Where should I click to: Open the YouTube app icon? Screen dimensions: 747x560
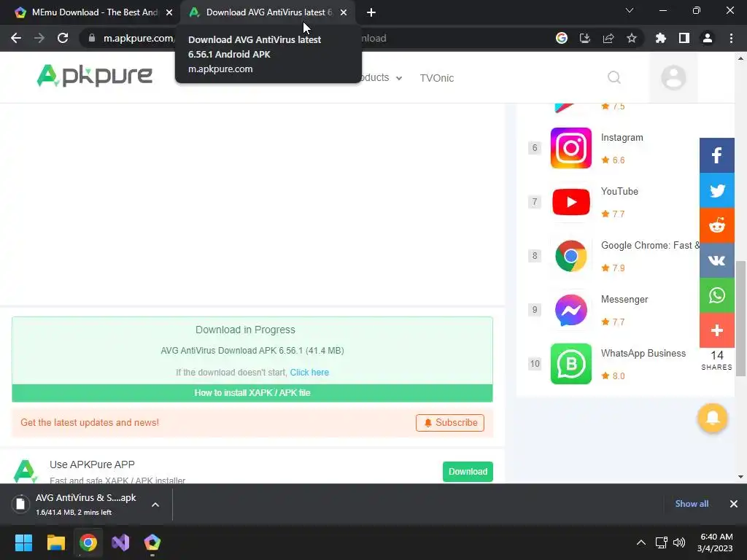pyautogui.click(x=570, y=202)
